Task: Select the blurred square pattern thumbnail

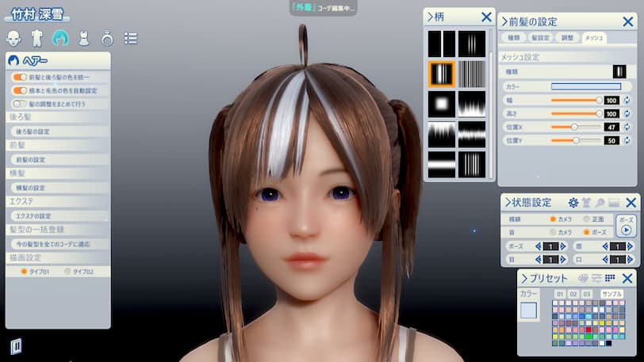Action: click(442, 105)
